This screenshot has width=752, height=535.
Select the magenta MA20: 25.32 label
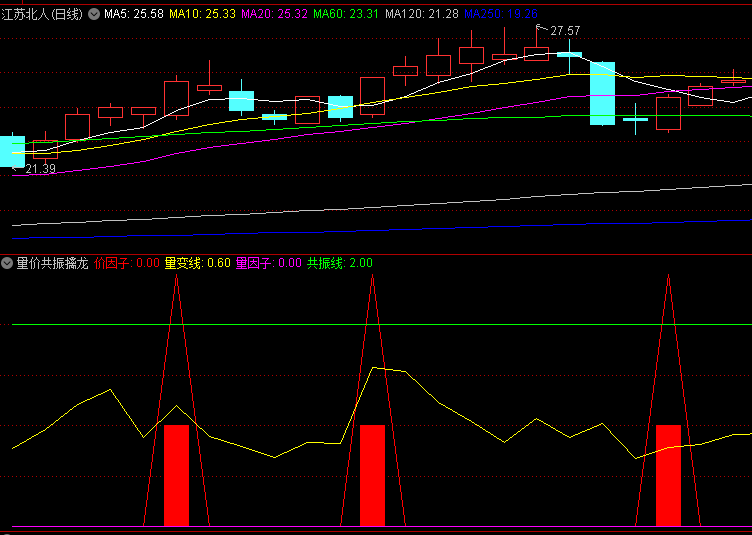point(274,14)
